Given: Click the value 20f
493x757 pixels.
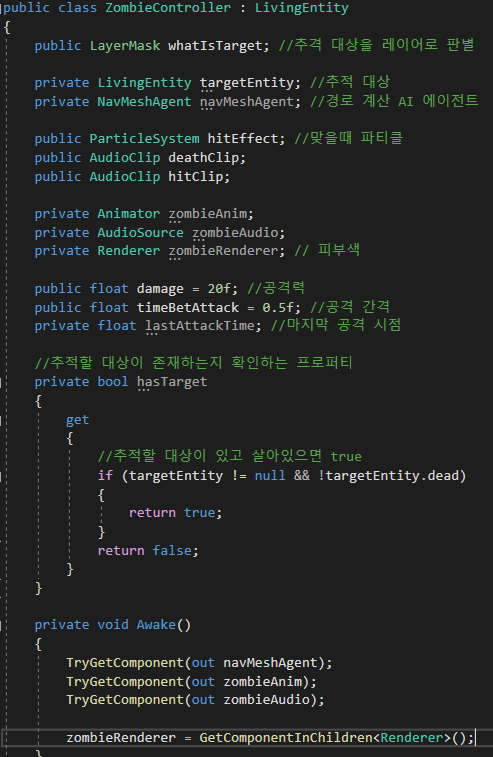Looking at the screenshot, I should pyautogui.click(x=219, y=289).
